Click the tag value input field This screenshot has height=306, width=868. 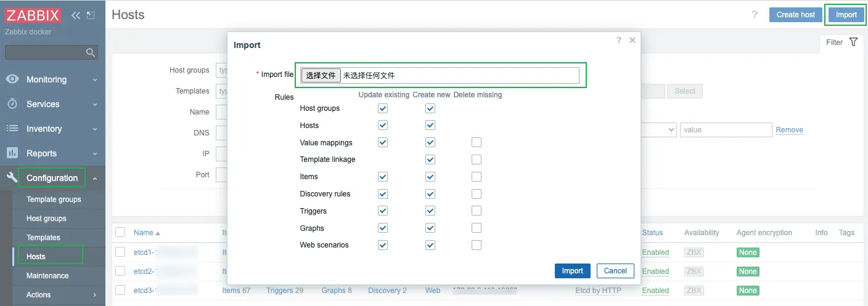tap(726, 130)
